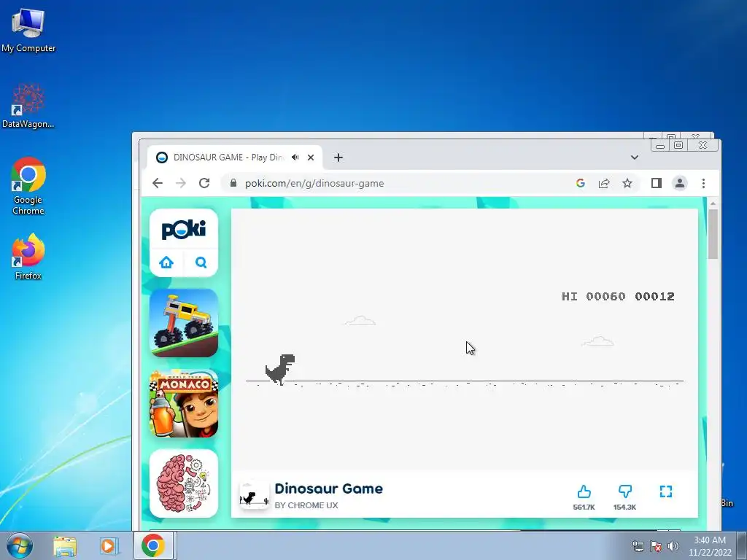Image resolution: width=747 pixels, height=560 pixels.
Task: Open a new tab with plus button
Action: (x=338, y=157)
